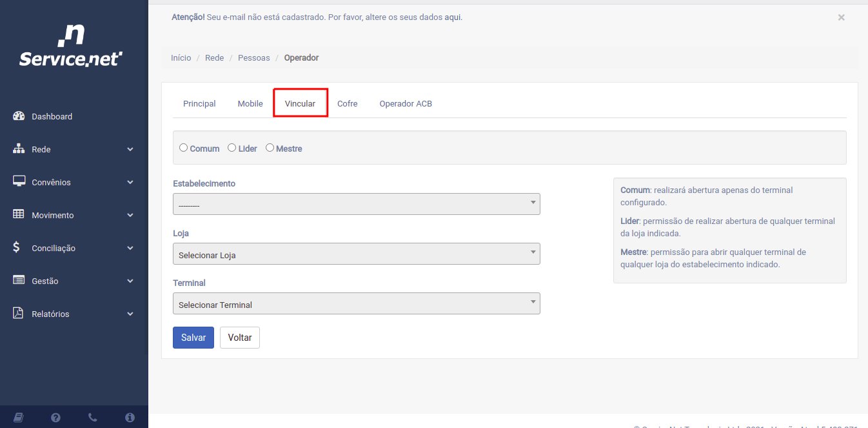
Task: Open the Selecionar Loja dropdown
Action: point(356,254)
